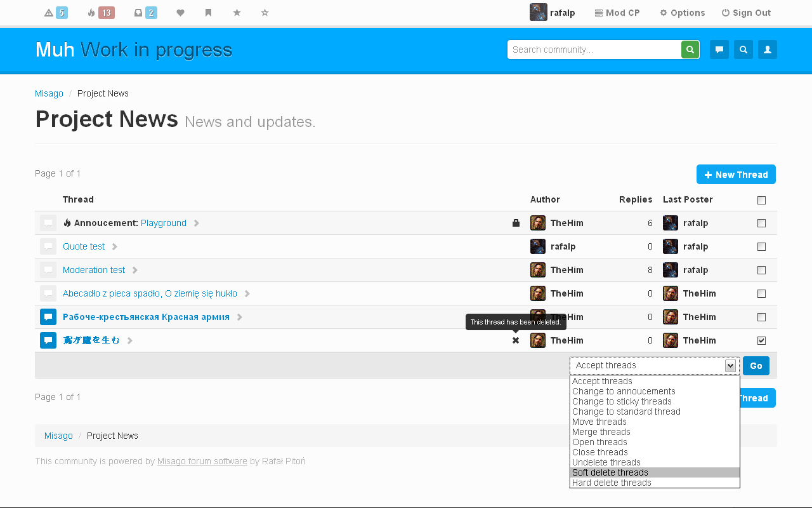Click the blue chat bubble header icon
Viewport: 812px width, 508px height.
[719, 50]
